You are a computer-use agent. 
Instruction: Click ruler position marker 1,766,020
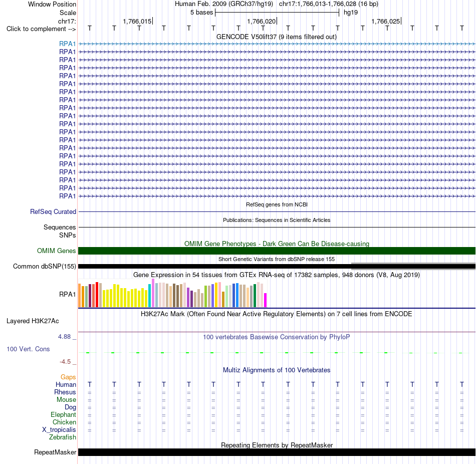pos(262,21)
